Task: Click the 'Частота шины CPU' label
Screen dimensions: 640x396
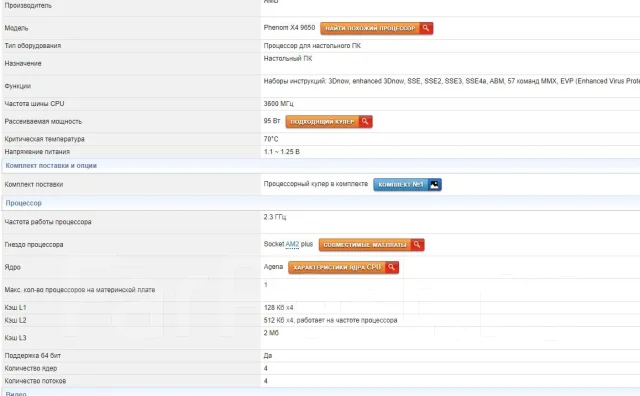Action: [34, 104]
